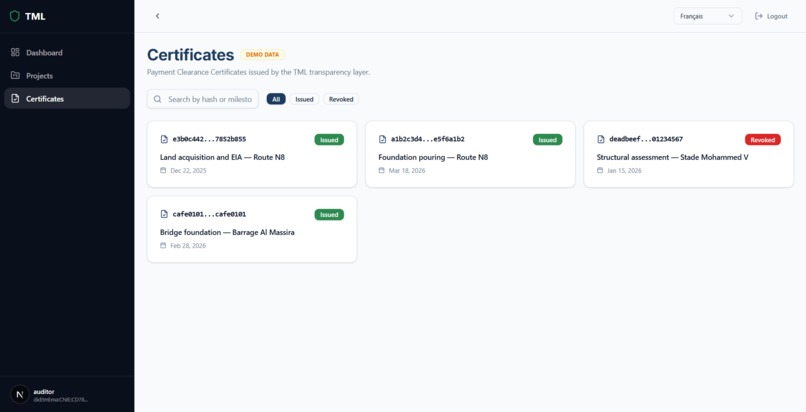The width and height of the screenshot is (806, 412).
Task: Click the TML shield logo icon
Action: (15, 16)
